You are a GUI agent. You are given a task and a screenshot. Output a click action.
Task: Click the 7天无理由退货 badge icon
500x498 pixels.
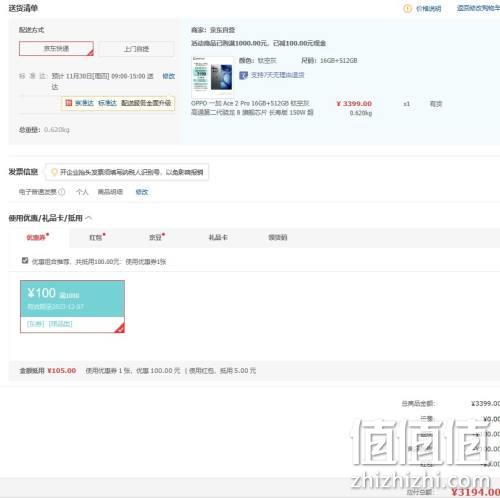(243, 75)
